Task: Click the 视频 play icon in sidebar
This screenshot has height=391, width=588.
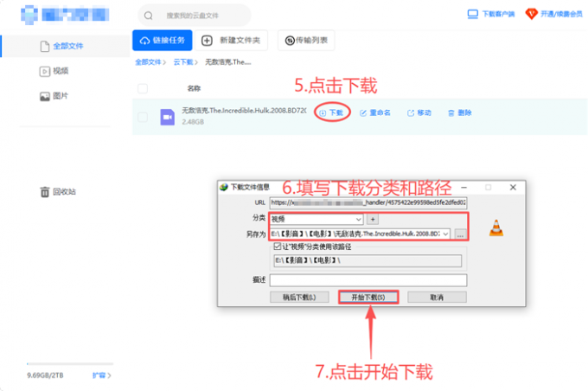Action: click(x=45, y=71)
